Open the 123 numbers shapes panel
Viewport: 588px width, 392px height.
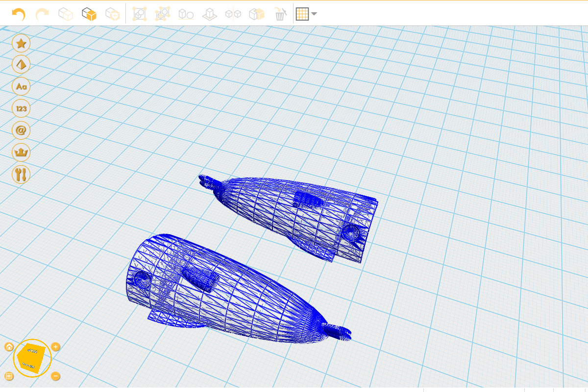click(x=21, y=108)
